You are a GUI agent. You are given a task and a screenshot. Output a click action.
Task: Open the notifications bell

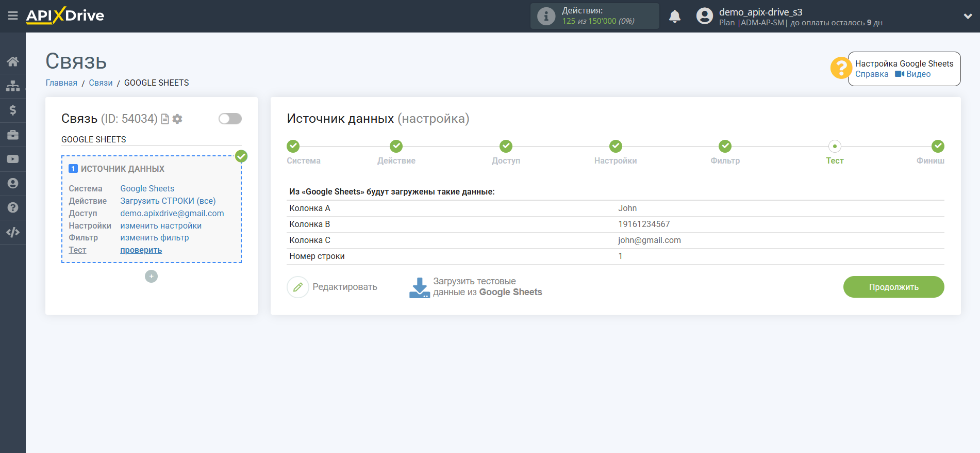click(675, 17)
